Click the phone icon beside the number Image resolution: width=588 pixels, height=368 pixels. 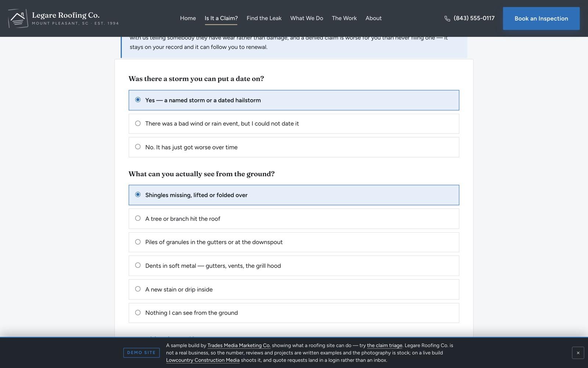point(447,19)
